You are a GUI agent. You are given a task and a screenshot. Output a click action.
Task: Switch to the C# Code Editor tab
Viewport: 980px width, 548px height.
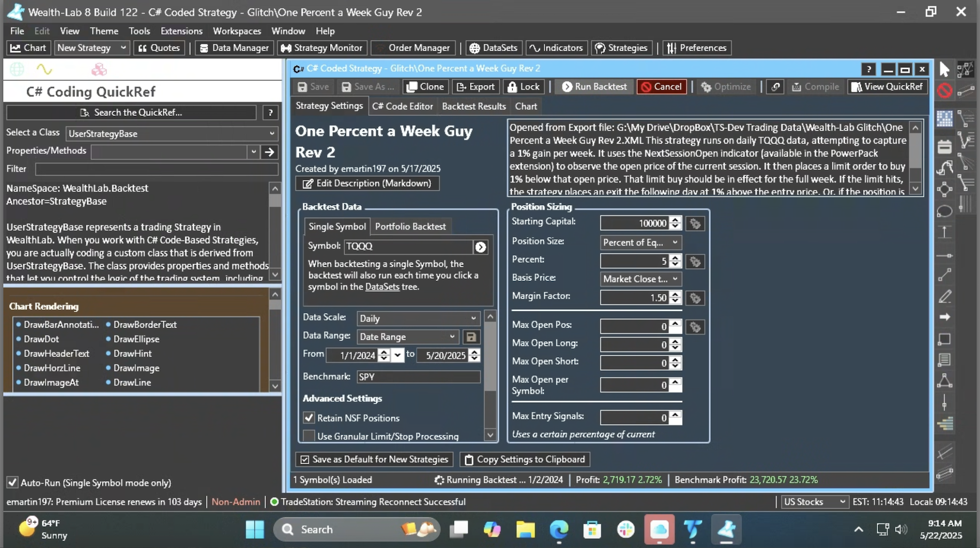point(402,106)
